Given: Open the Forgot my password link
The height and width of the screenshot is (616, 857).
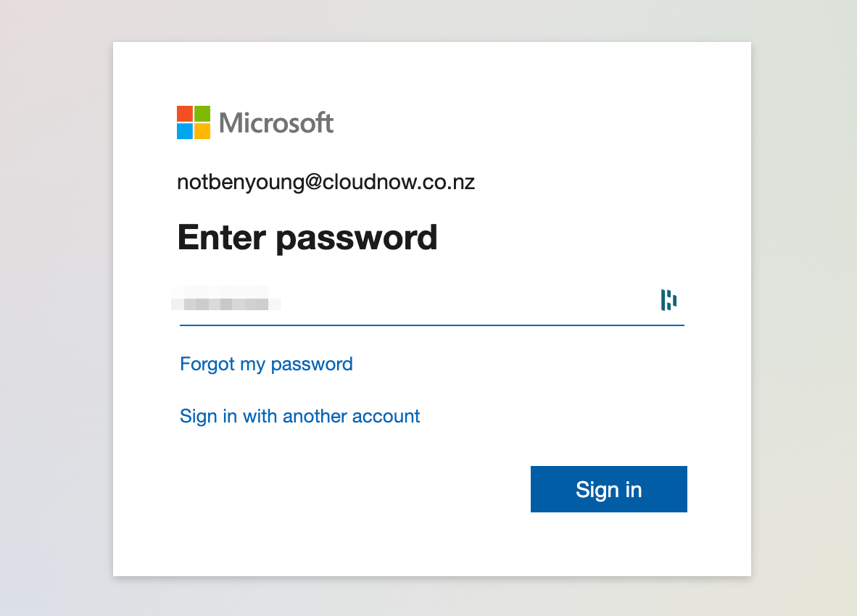Looking at the screenshot, I should click(266, 365).
